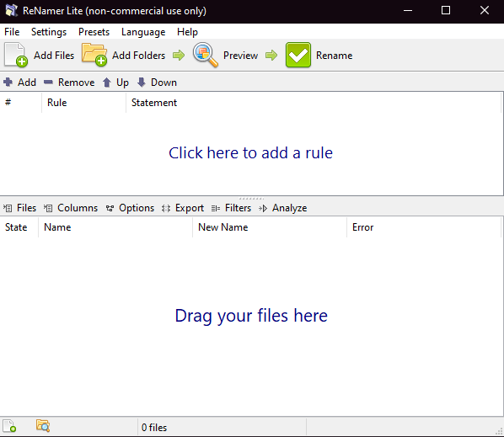This screenshot has width=504, height=437.
Task: Click the Add Files label button
Action: coord(54,56)
